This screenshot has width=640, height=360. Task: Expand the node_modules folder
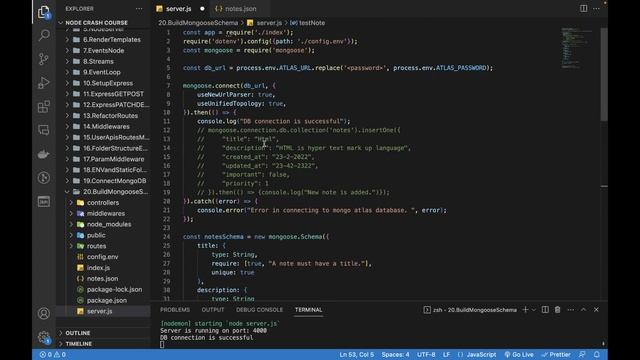point(104,224)
